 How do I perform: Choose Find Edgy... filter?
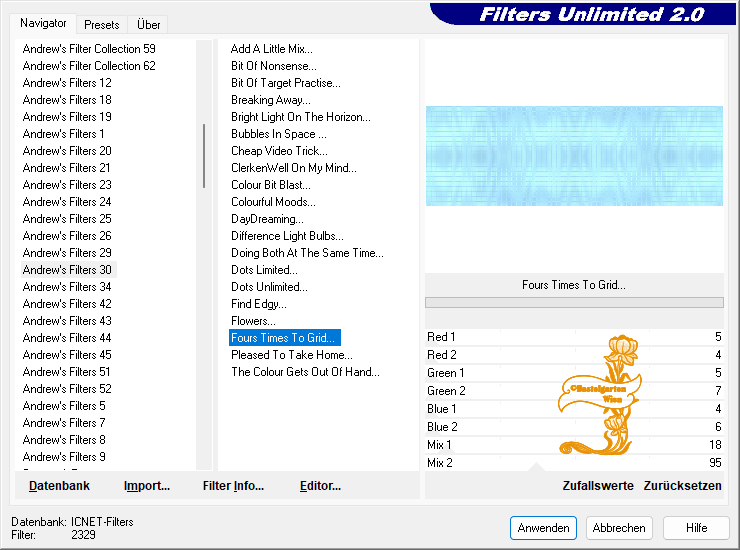point(259,304)
